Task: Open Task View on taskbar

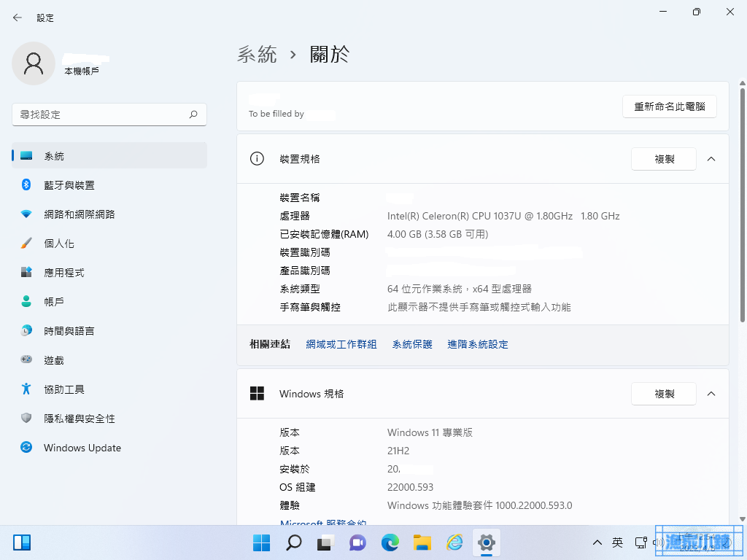Action: (x=326, y=542)
